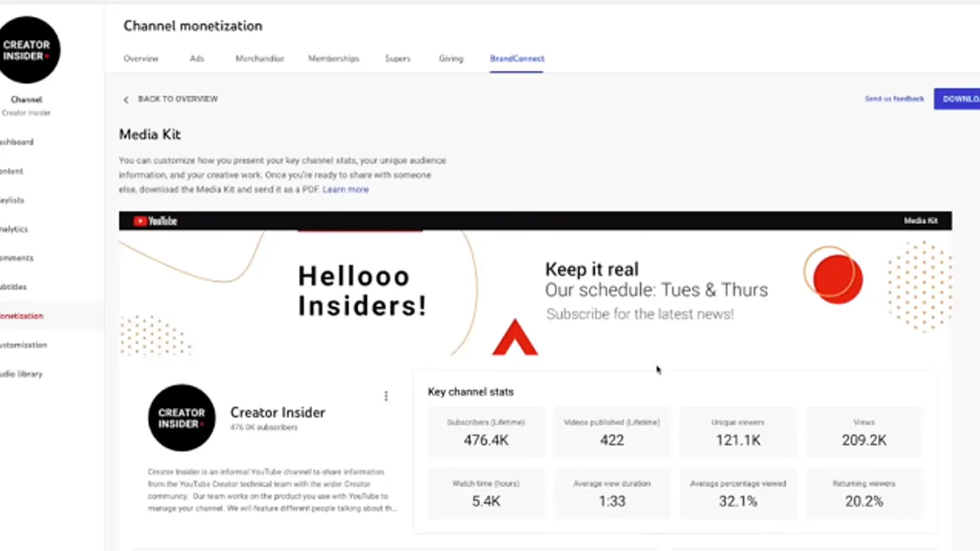The height and width of the screenshot is (551, 980).
Task: Select the Giving tab
Action: [x=451, y=59]
